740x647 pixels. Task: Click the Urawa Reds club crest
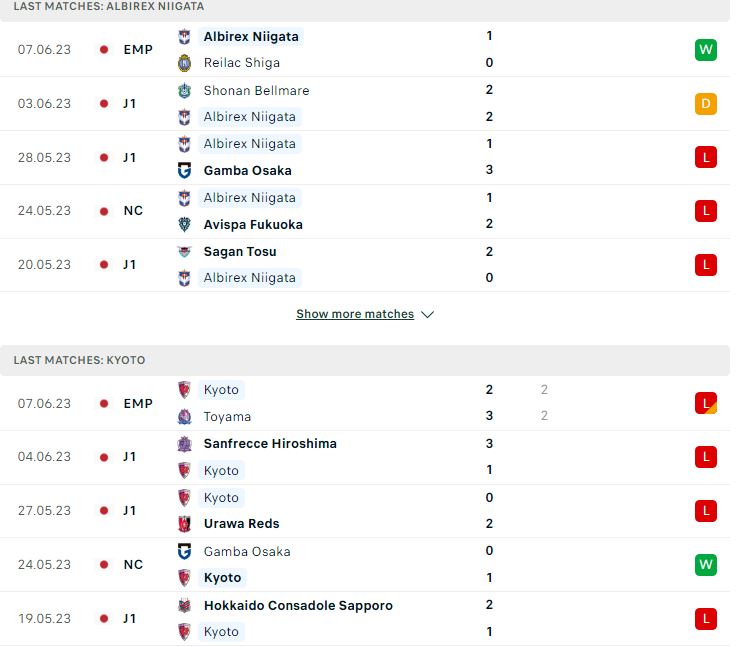tap(185, 524)
